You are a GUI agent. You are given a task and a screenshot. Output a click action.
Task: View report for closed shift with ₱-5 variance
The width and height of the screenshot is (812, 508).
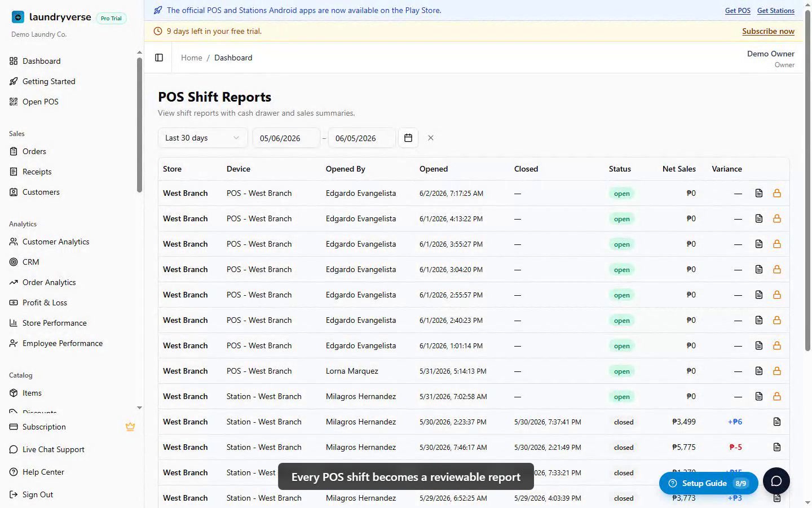pyautogui.click(x=777, y=447)
